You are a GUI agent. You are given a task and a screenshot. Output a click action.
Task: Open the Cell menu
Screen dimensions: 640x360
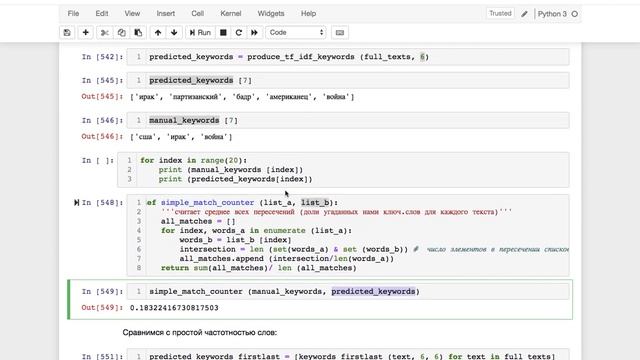(198, 13)
